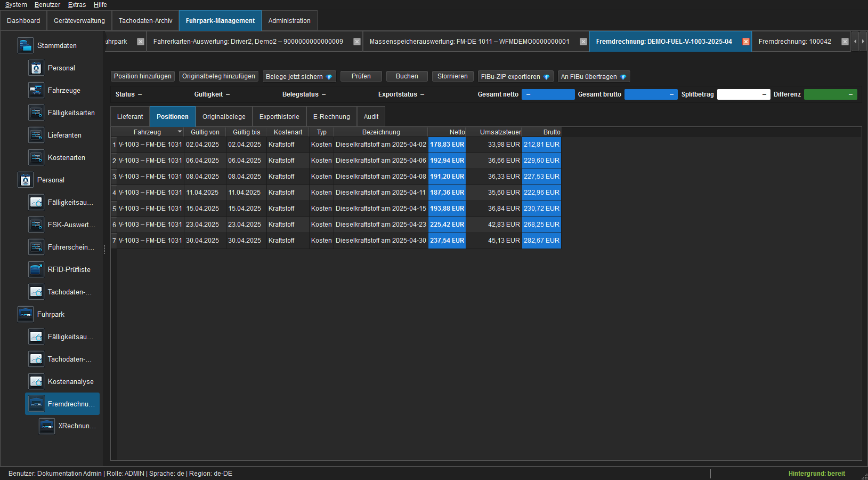Open the Lieferanten list icon
Image resolution: width=868 pixels, height=480 pixels.
click(x=36, y=135)
